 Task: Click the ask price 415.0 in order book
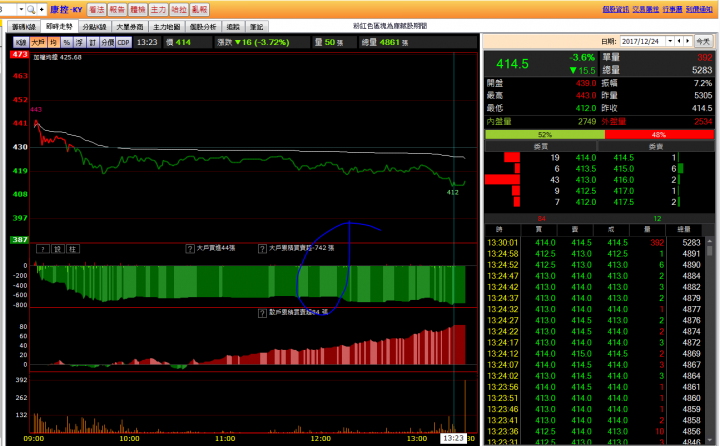click(624, 169)
